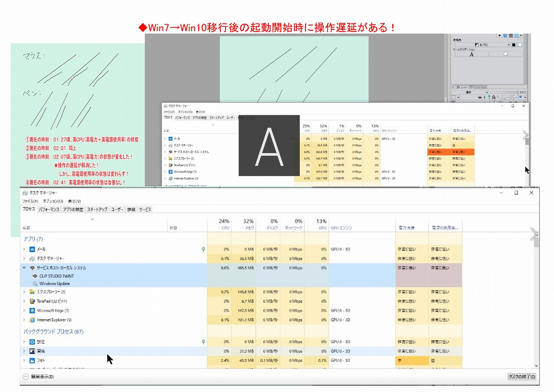Click the text tool 'A' navigation button

point(471,55)
